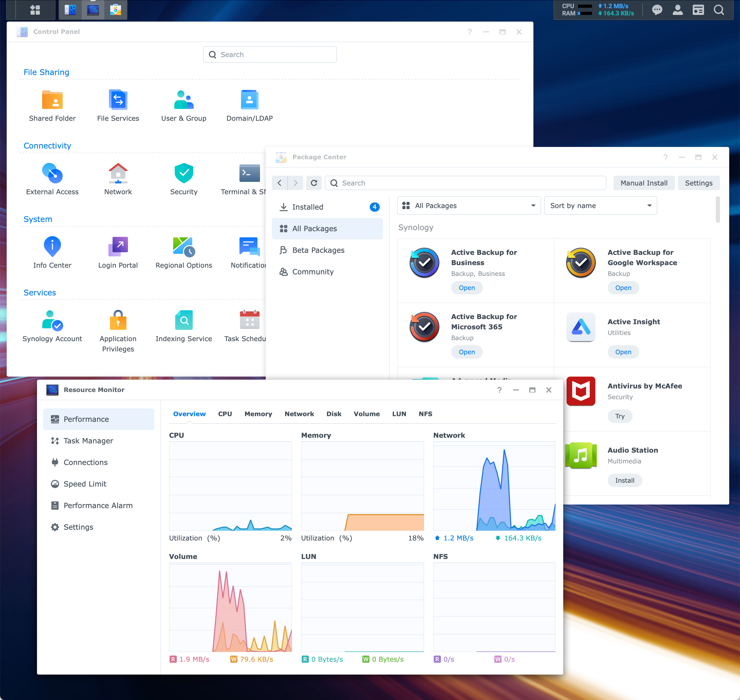The width and height of the screenshot is (740, 700).
Task: Select Performance in Resource Monitor sidebar
Action: pos(98,419)
